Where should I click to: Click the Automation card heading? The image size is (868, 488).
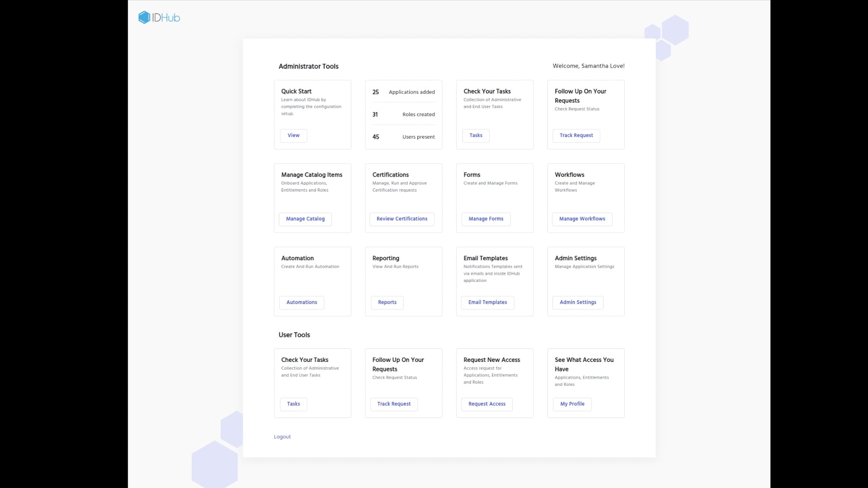[x=297, y=258]
